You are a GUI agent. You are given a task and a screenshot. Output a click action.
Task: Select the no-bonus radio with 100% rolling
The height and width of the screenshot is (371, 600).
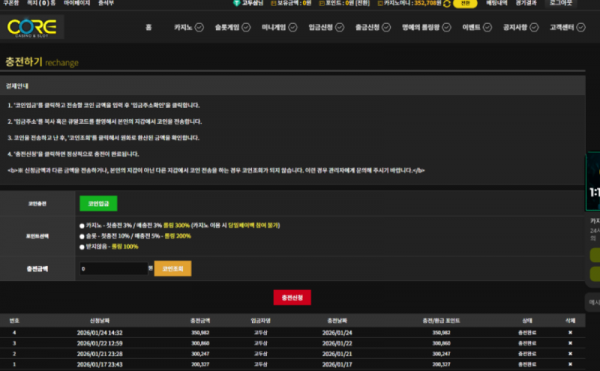tap(82, 247)
